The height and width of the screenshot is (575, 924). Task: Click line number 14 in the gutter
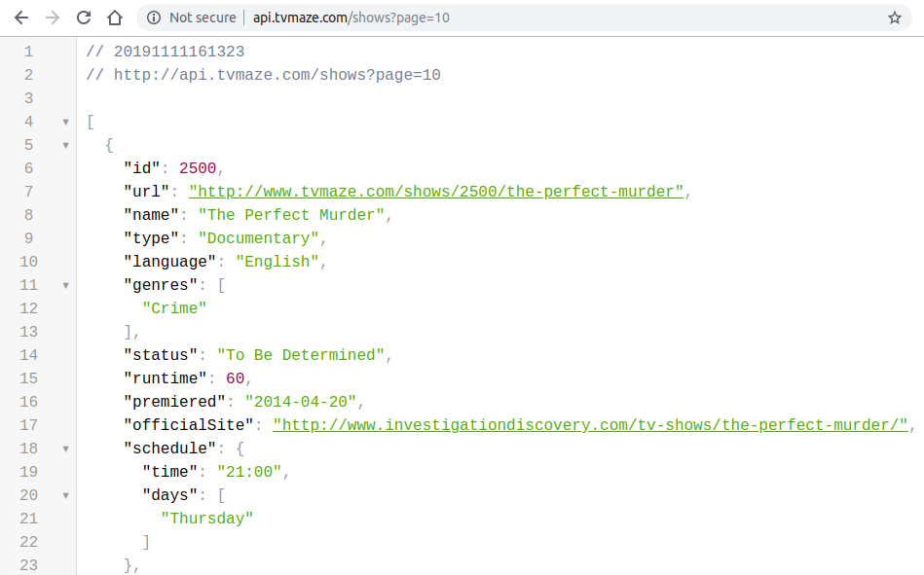coord(28,354)
